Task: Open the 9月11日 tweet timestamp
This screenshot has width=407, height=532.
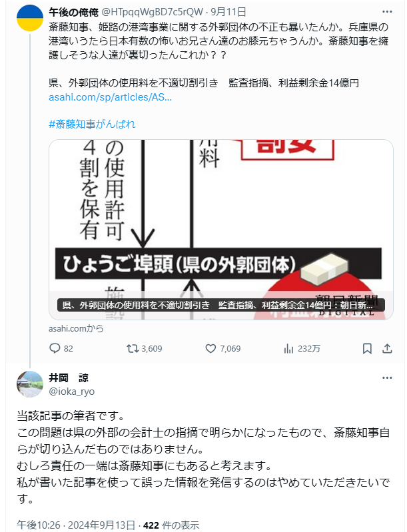Action: [x=228, y=12]
